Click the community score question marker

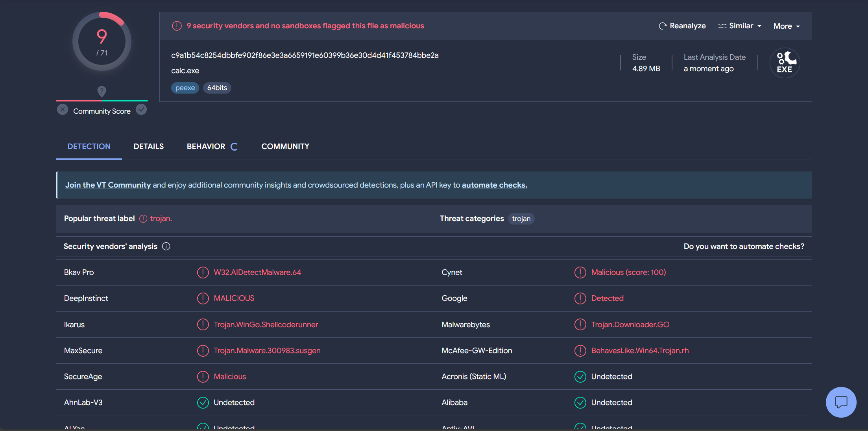(102, 91)
